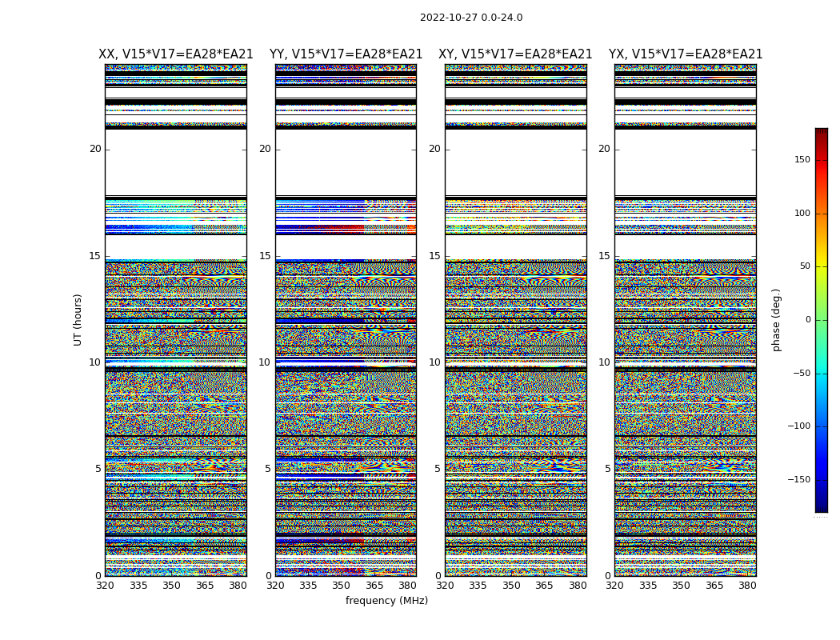
Task: Click the 'UT (hours)' axis label
Action: tap(78, 320)
